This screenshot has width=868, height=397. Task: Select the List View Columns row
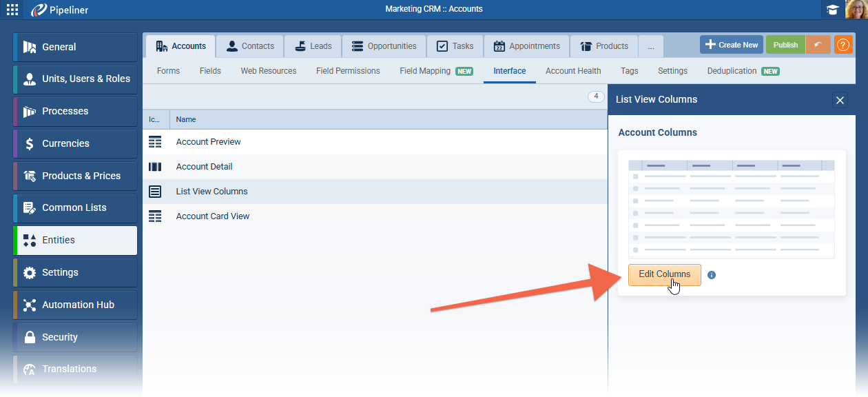coord(211,192)
